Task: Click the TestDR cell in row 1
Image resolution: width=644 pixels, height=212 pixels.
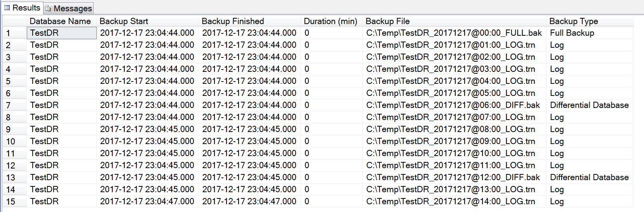Action: pyautogui.click(x=61, y=33)
